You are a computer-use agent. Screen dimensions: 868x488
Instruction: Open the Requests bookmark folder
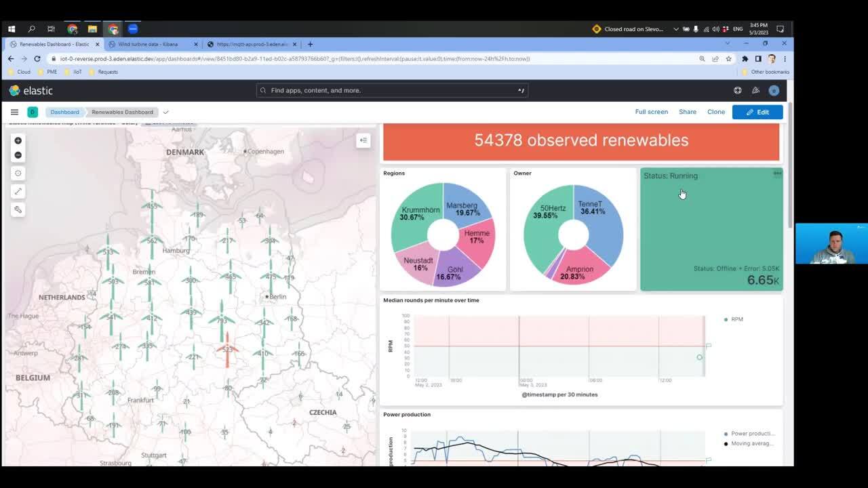103,72
